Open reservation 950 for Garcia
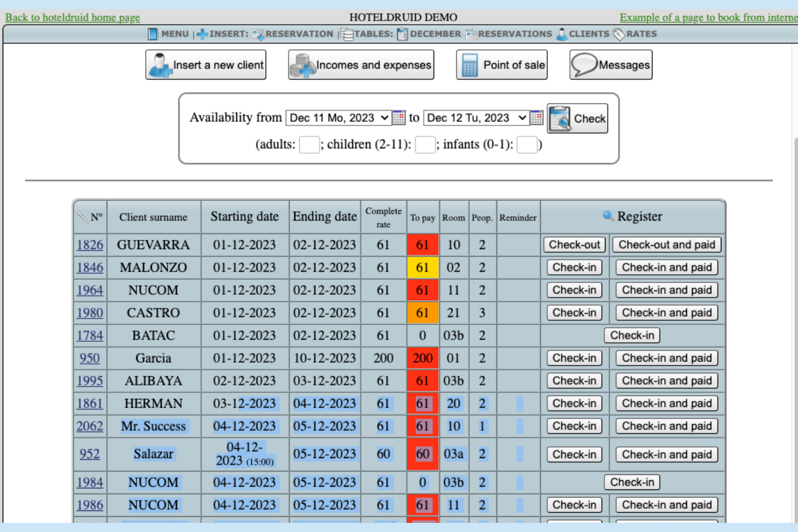The width and height of the screenshot is (798, 532). point(89,358)
